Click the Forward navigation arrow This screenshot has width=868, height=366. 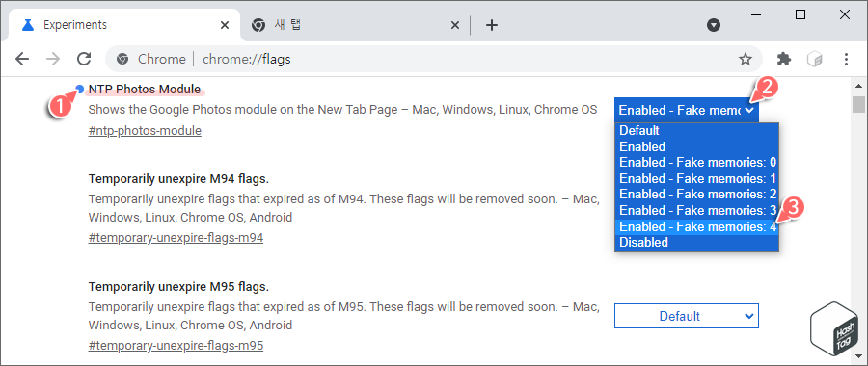(x=53, y=59)
